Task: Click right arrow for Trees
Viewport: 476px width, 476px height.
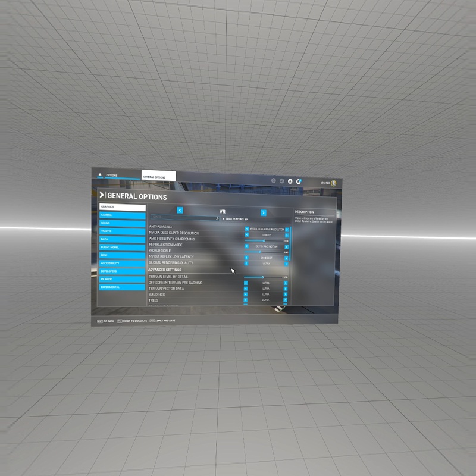Action: coord(285,300)
